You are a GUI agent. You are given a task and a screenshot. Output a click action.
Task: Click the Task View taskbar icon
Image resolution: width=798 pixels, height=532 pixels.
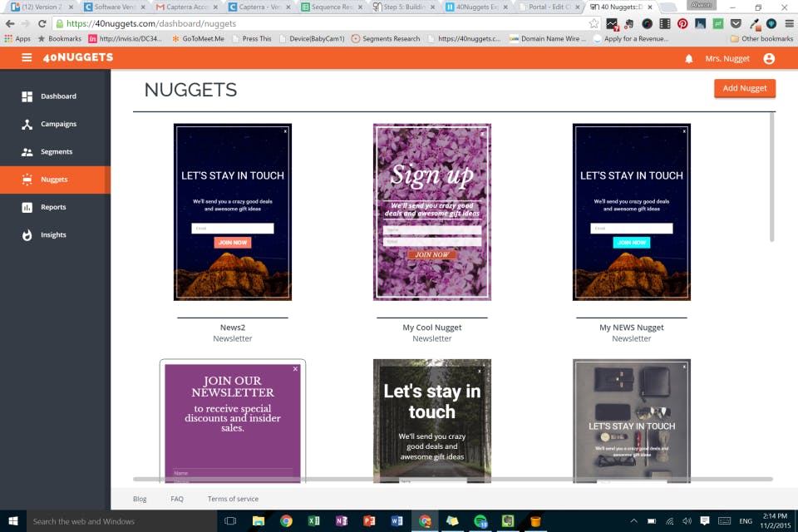tap(230, 521)
